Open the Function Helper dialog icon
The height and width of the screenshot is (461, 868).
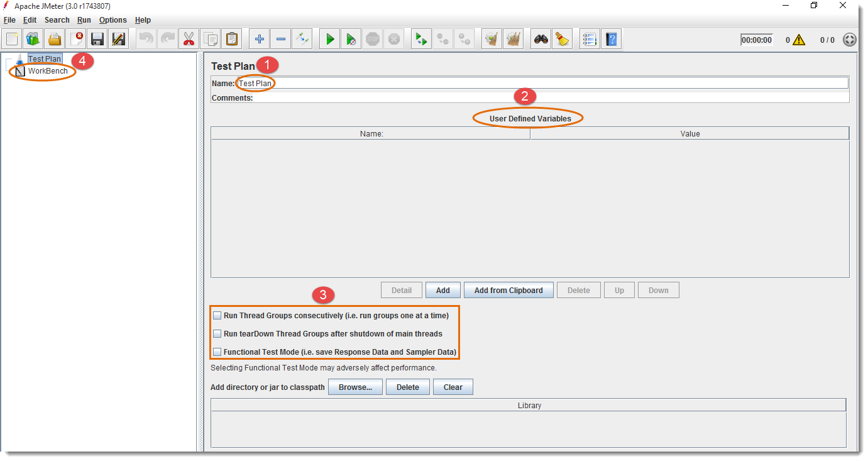click(590, 39)
